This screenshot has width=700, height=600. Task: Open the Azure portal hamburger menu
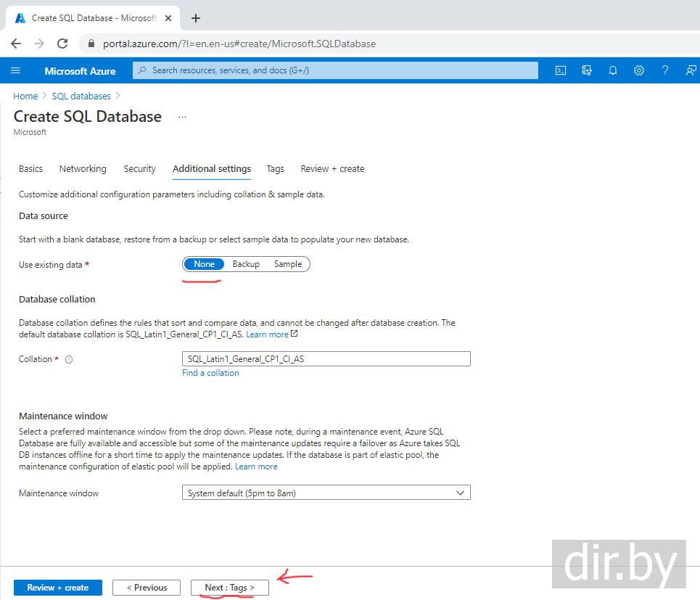point(15,70)
